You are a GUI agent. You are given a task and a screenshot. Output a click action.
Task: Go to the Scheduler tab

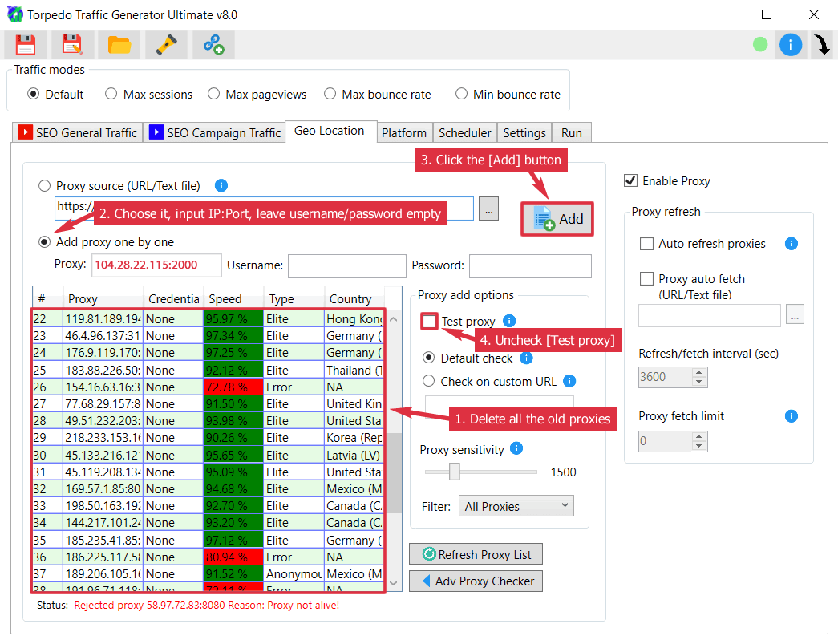tap(464, 132)
